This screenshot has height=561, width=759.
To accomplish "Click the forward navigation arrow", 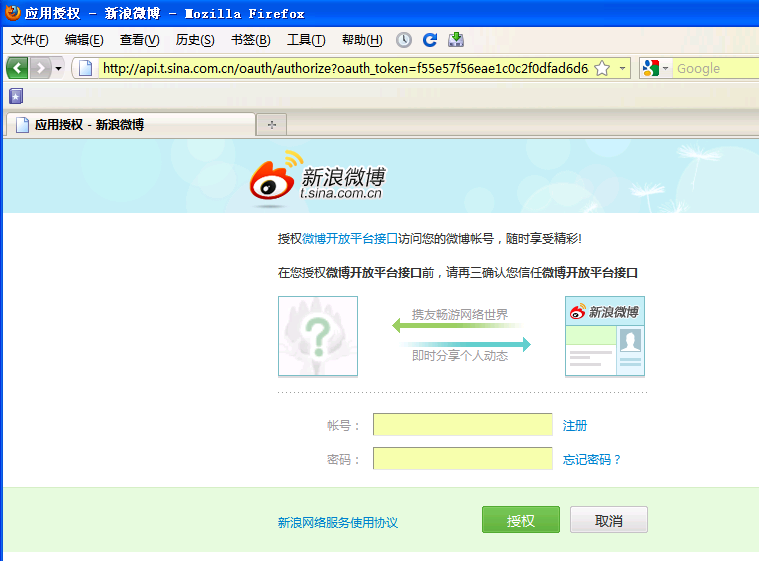I will point(41,68).
